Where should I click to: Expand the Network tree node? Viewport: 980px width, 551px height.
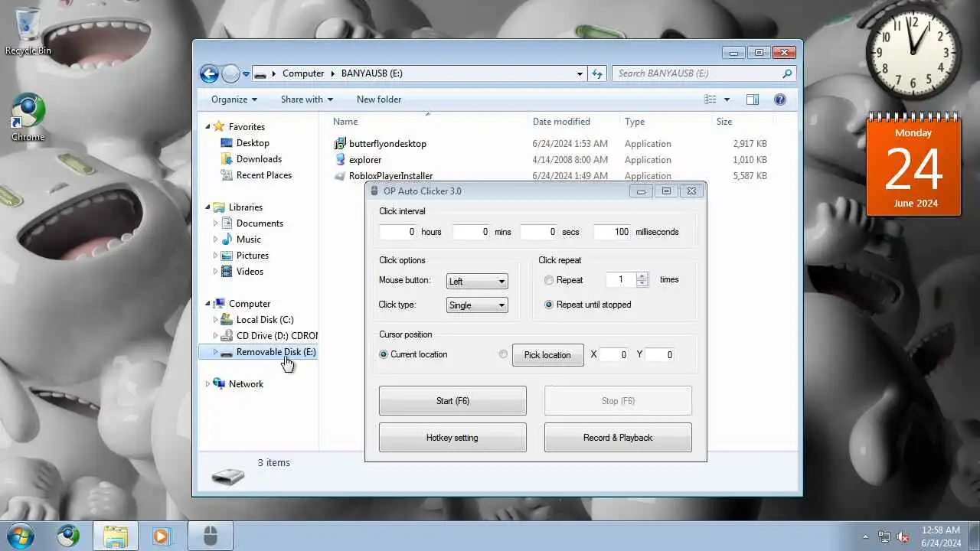207,384
